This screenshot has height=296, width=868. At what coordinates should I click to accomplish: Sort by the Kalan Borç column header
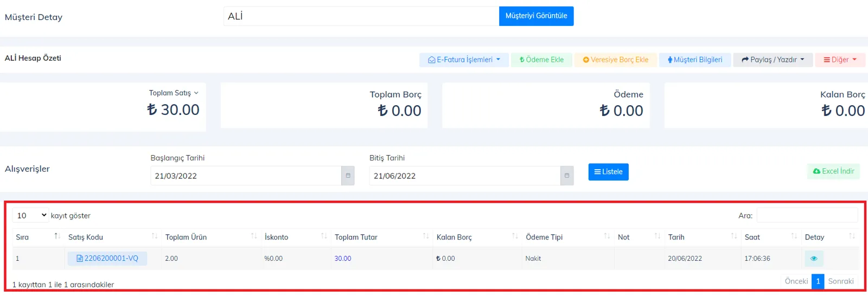pos(477,237)
